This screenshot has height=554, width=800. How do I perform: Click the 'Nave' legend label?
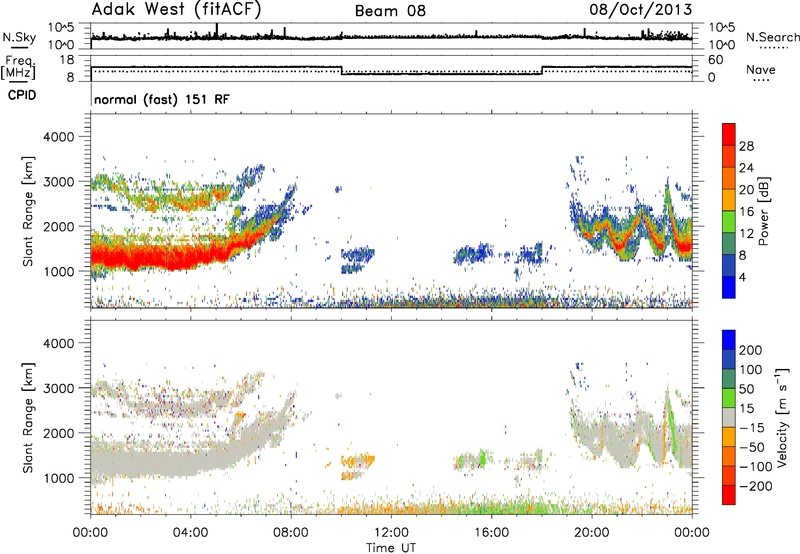click(761, 70)
